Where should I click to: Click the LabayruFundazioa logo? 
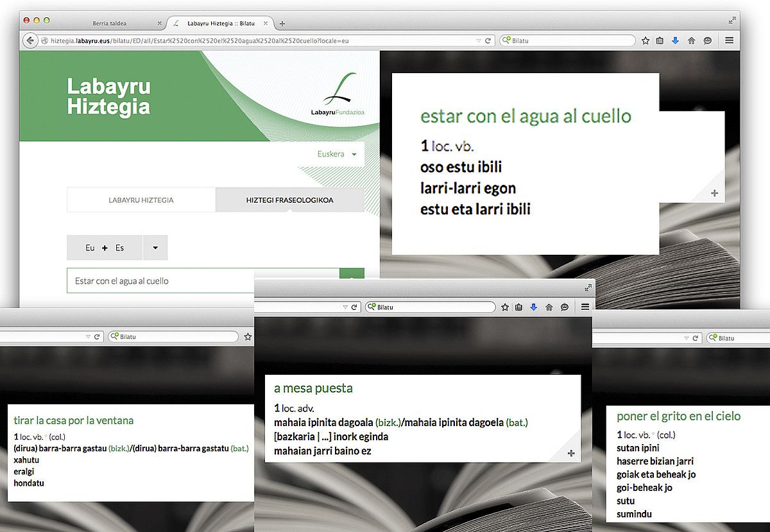(x=337, y=95)
